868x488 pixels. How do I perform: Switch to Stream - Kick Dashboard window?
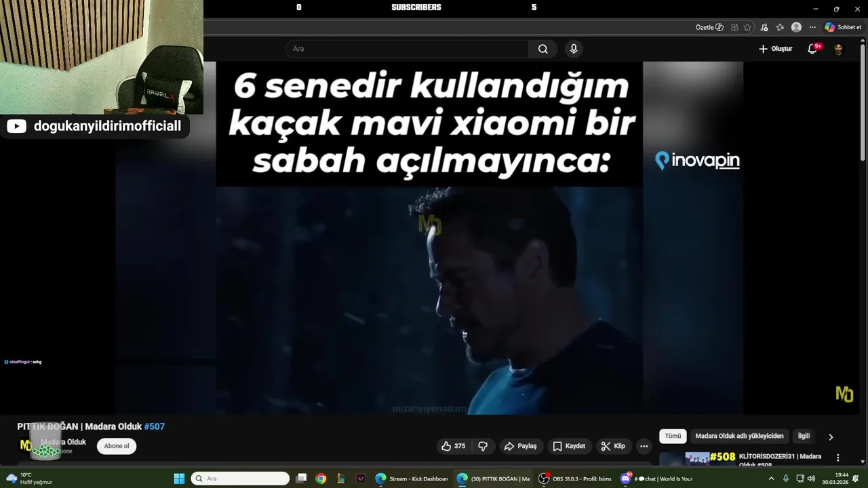click(x=412, y=479)
